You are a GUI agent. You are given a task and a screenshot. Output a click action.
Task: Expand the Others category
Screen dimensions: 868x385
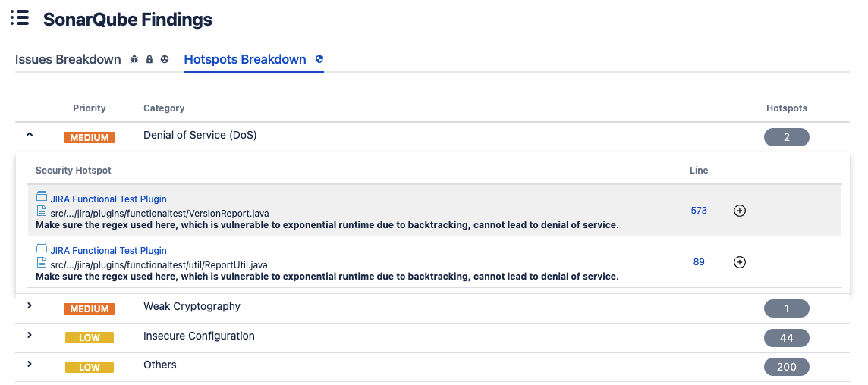30,364
